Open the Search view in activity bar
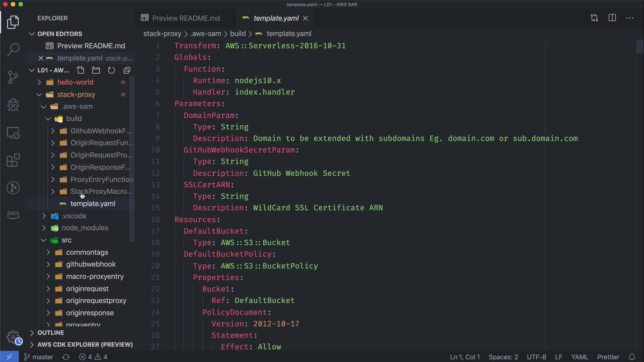Screen dimensions: 644x362 coord(13,50)
